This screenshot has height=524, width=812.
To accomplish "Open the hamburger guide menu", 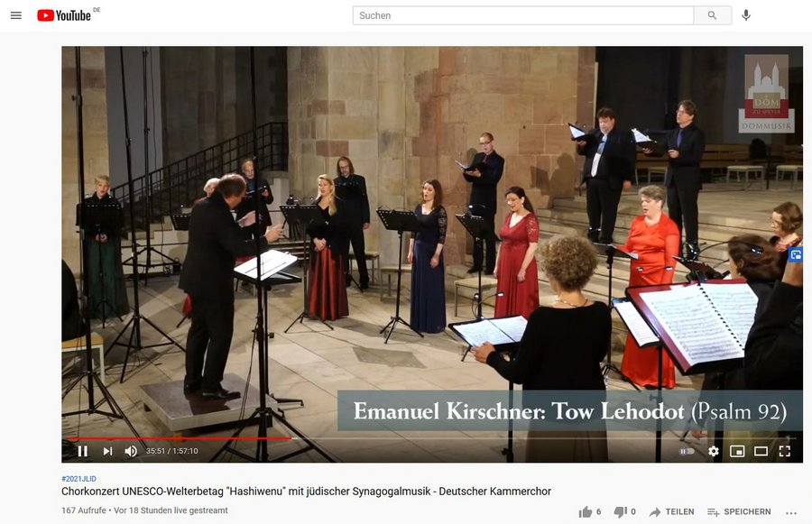I will click(x=16, y=15).
